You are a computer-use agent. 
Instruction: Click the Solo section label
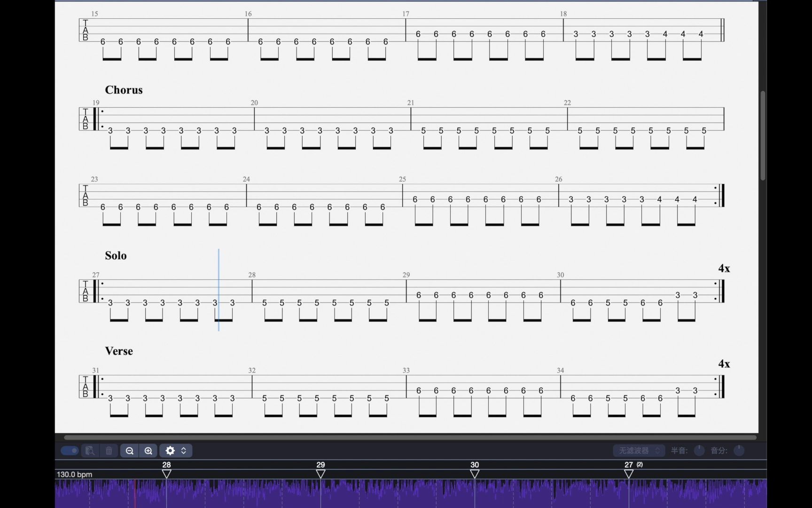tap(116, 255)
